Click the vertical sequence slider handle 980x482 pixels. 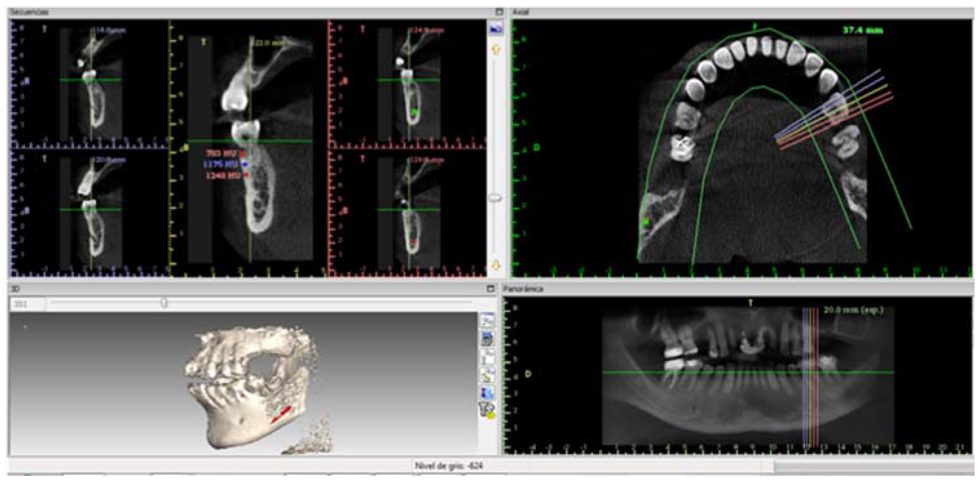(495, 198)
